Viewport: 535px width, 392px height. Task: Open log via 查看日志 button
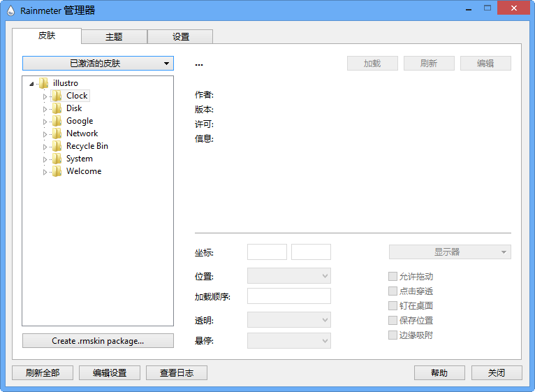pos(177,373)
